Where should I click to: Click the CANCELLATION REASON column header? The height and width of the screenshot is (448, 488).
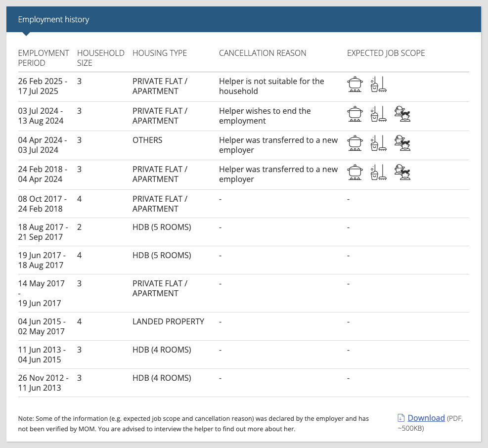coord(263,53)
